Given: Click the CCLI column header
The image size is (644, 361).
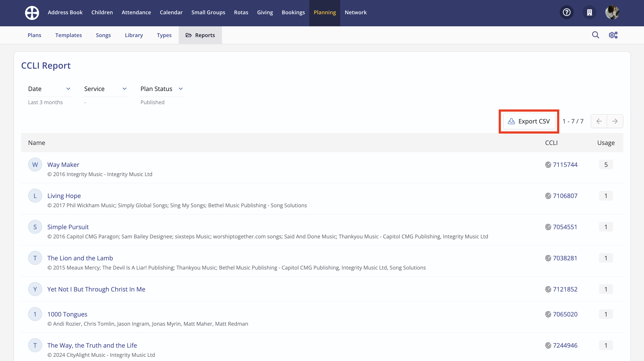Looking at the screenshot, I should [x=551, y=143].
